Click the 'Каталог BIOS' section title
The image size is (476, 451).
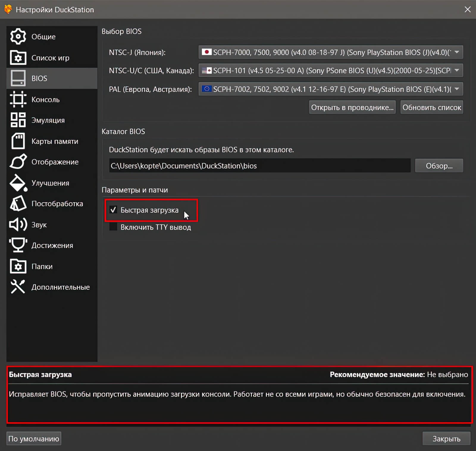(x=123, y=131)
